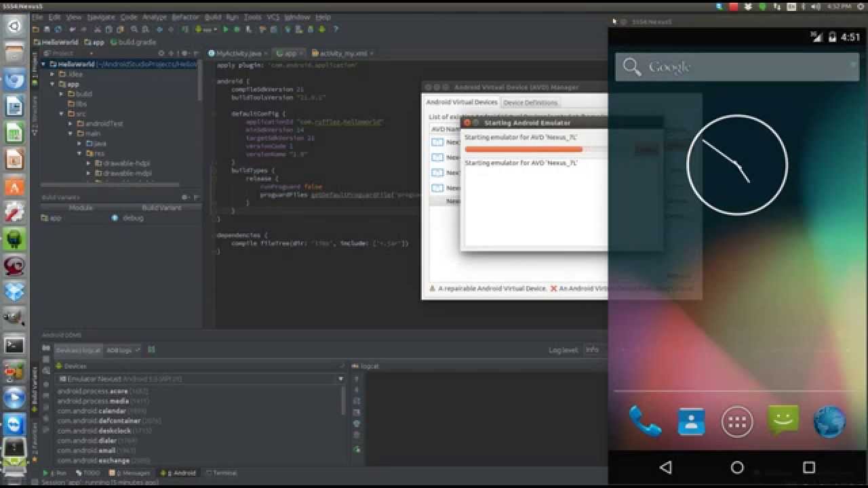868x488 pixels.
Task: Click build.gradle in the breadcrumb bar
Action: (x=133, y=42)
